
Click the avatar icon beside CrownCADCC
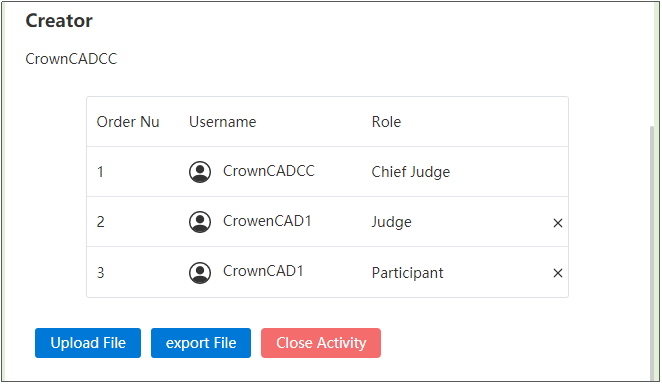[x=200, y=172]
